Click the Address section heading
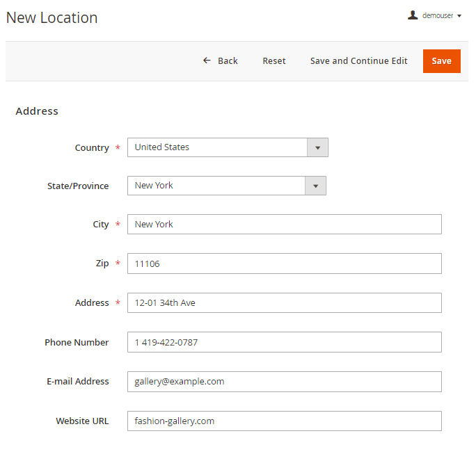Screen dimensions: 476x470 coord(37,111)
